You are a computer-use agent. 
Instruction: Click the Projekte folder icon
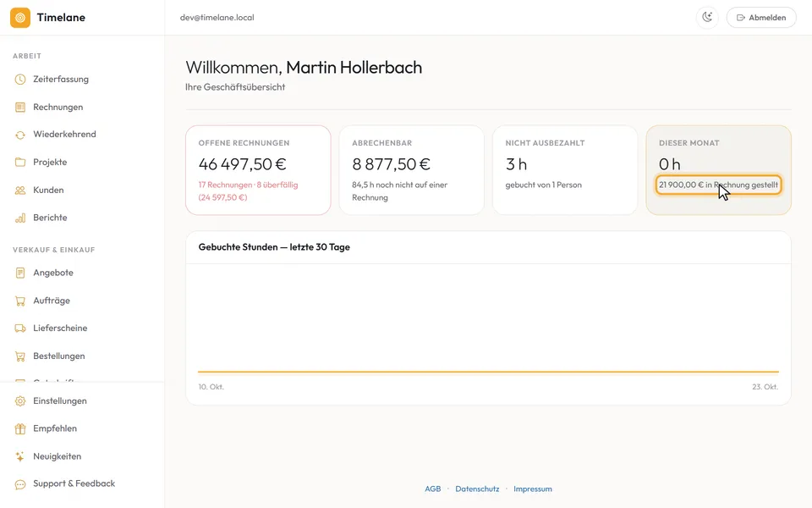tap(20, 163)
